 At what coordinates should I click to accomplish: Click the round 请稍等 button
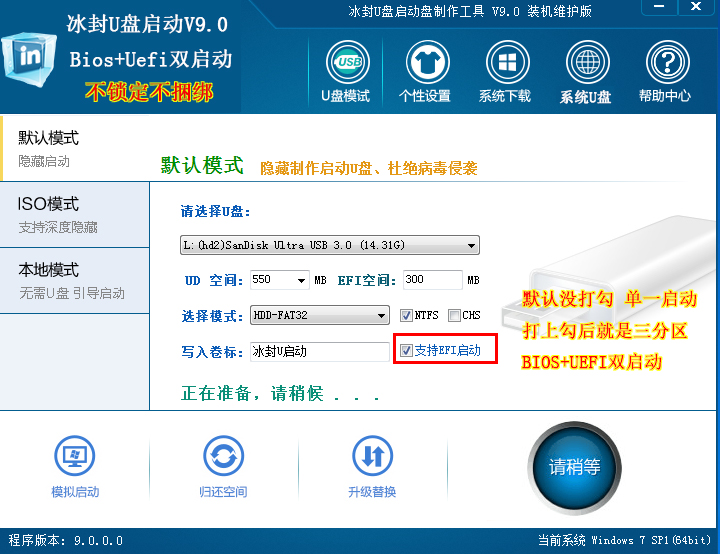coord(574,468)
